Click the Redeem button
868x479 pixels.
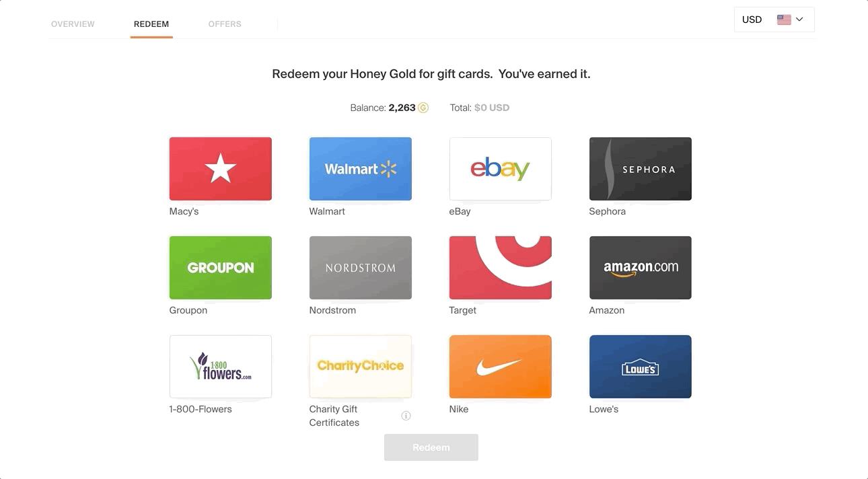coord(431,447)
